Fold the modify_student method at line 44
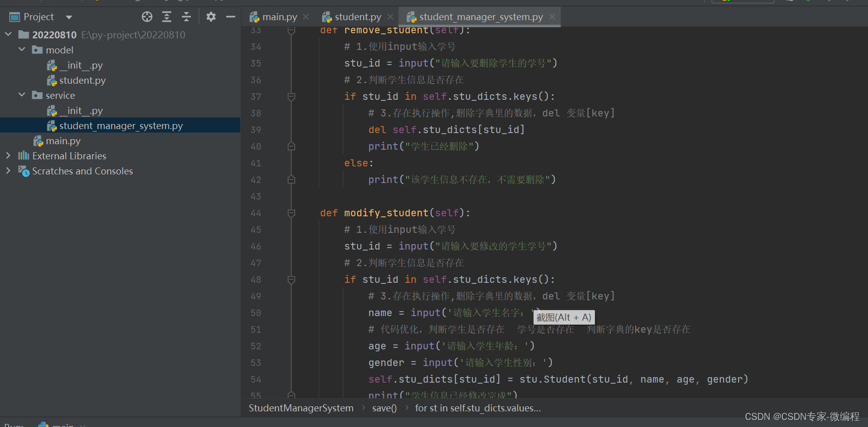This screenshot has height=427, width=868. pyautogui.click(x=291, y=213)
